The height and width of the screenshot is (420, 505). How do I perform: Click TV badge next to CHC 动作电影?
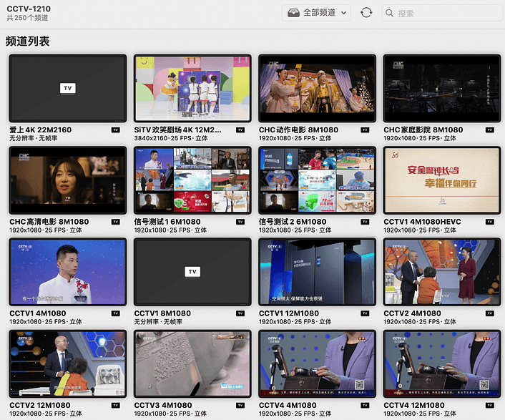click(365, 130)
